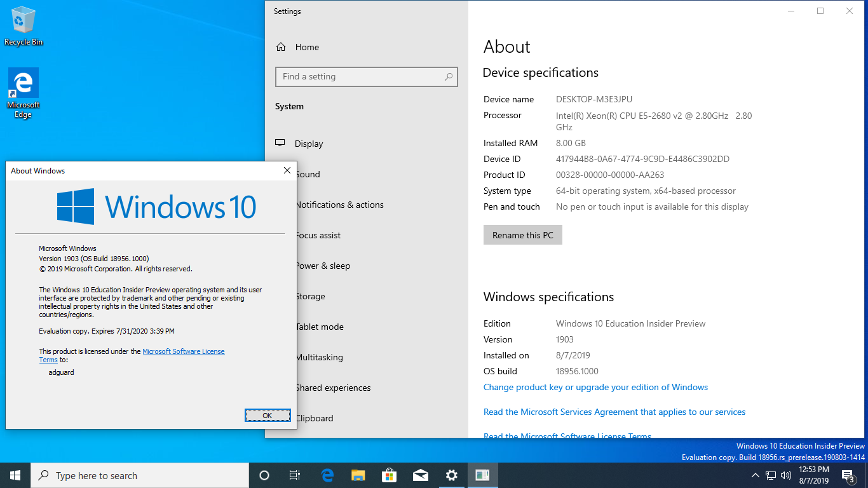Open File Explorer from the taskbar
The width and height of the screenshot is (868, 488).
(x=358, y=475)
